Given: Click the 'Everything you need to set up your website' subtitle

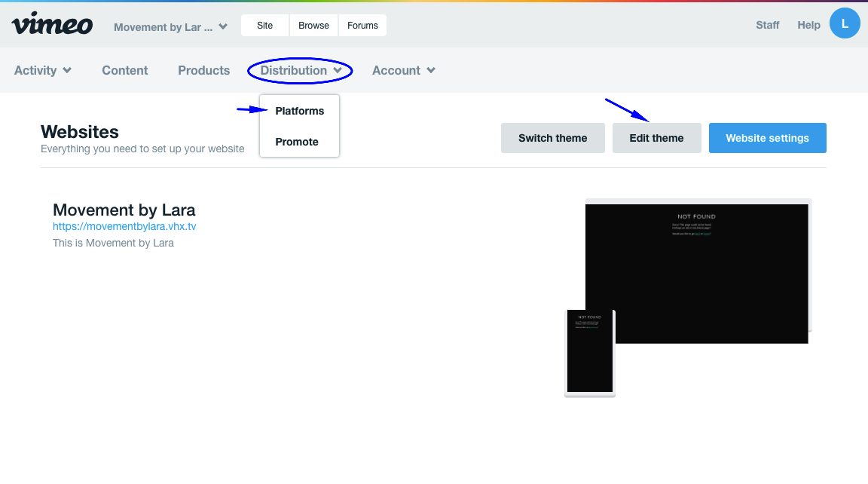Looking at the screenshot, I should (x=142, y=149).
